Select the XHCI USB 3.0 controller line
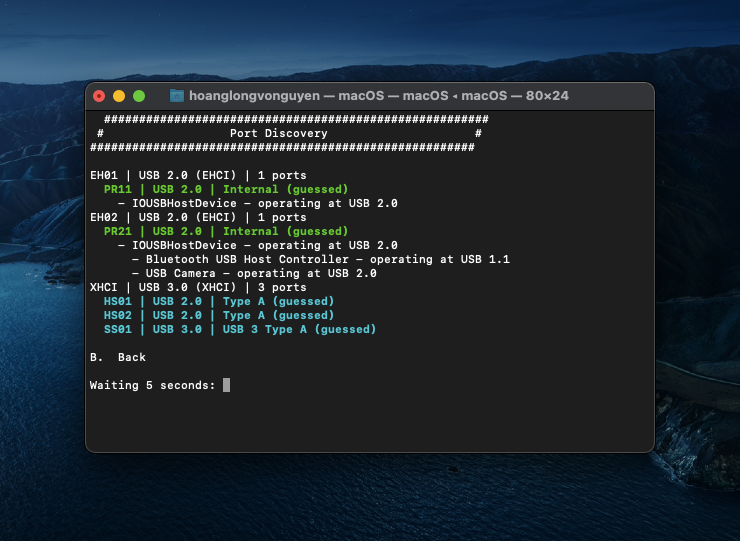 [x=198, y=287]
